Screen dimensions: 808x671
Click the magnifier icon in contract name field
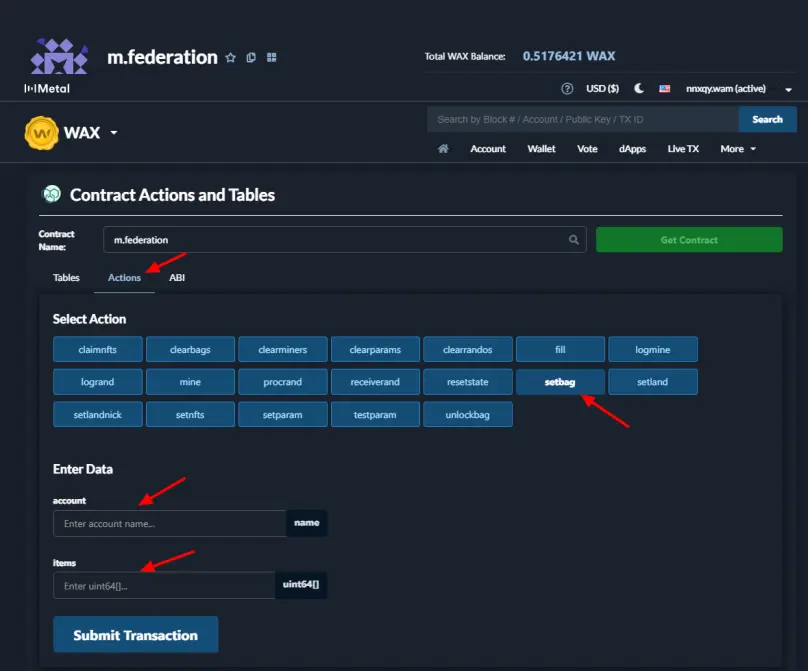[x=574, y=240]
